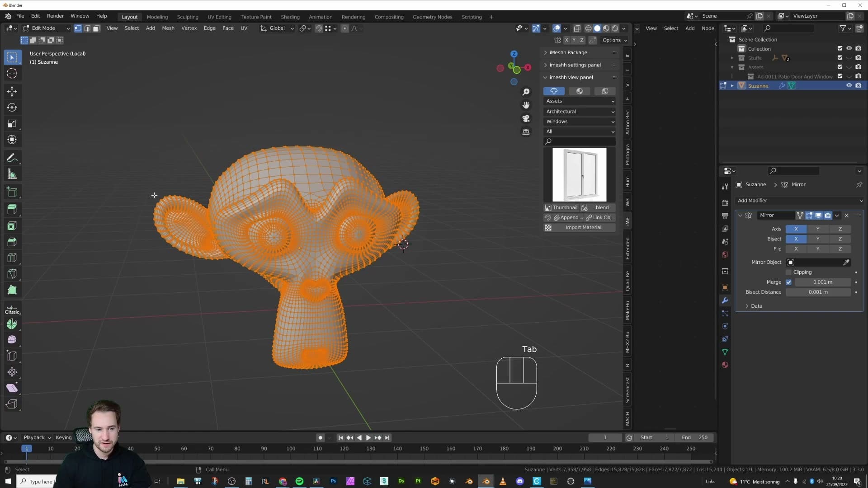Uncheck the Merge checkbox
868x488 pixels.
click(x=789, y=282)
